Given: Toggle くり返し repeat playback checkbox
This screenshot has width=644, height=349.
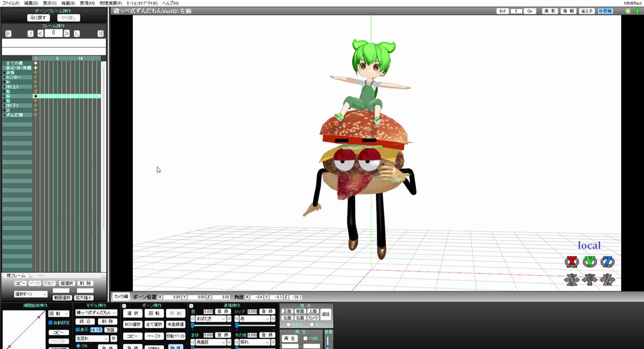Looking at the screenshot, I should point(305,338).
